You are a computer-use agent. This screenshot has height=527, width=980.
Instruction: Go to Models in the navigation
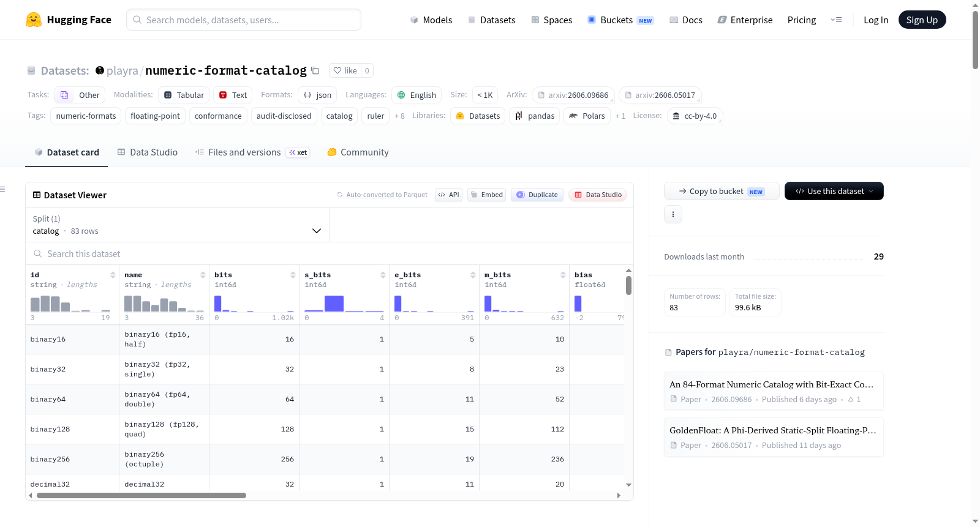431,20
